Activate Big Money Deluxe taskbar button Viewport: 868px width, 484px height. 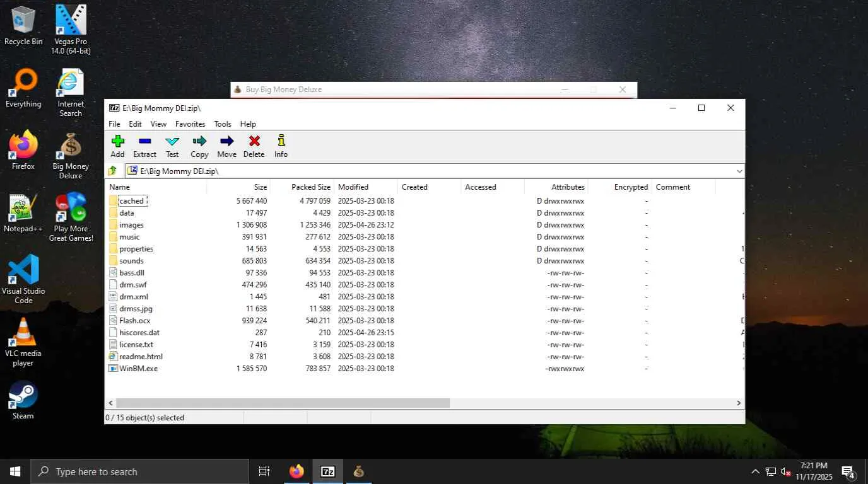[x=358, y=471]
